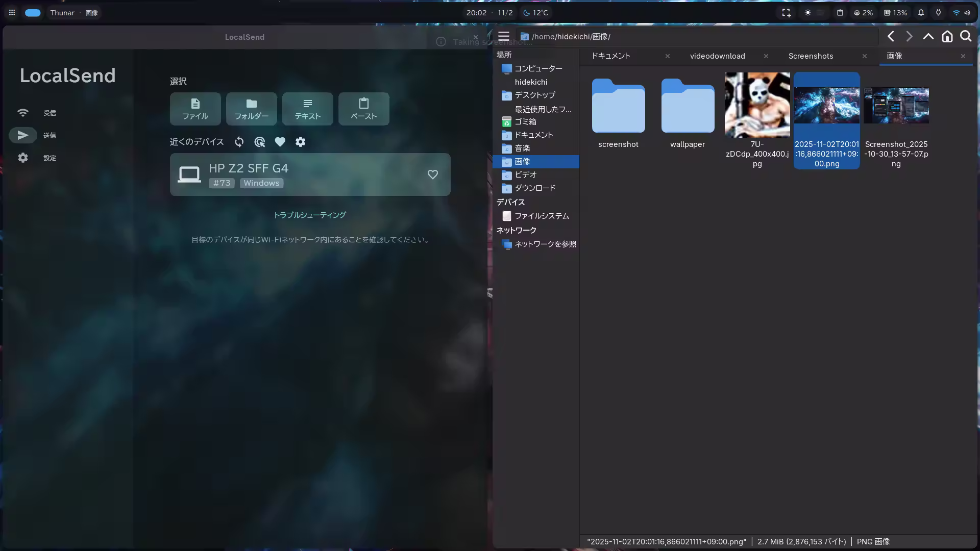Open the トラブルシューティング link
This screenshot has height=551, width=980.
pyautogui.click(x=309, y=215)
